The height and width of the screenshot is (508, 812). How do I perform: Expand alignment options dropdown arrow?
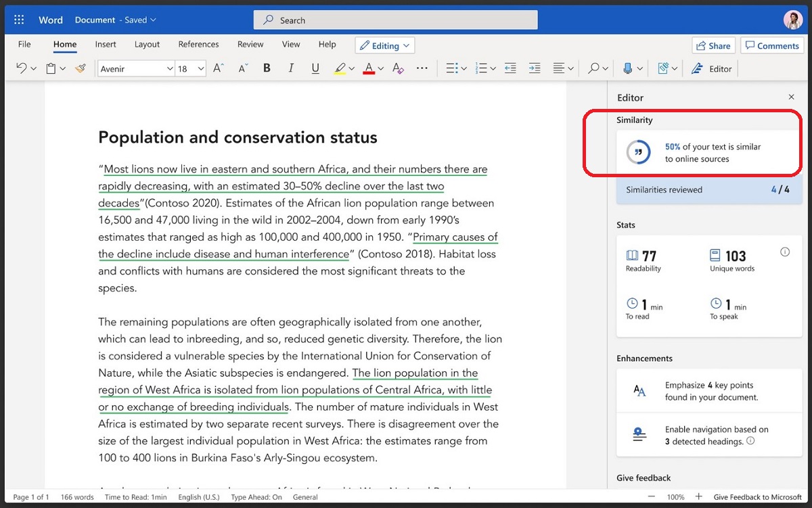(571, 68)
